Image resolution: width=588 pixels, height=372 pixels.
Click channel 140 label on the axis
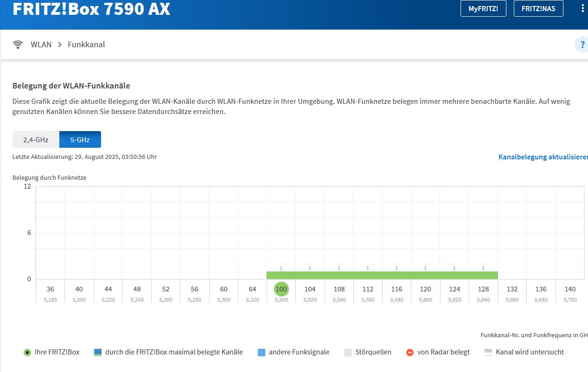[x=570, y=289]
